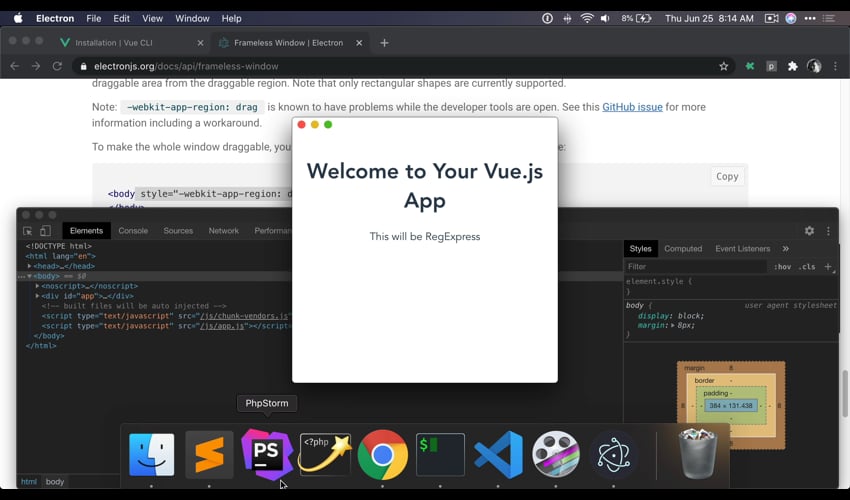
Task: Switch to the Computed pane tab
Action: [x=683, y=248]
